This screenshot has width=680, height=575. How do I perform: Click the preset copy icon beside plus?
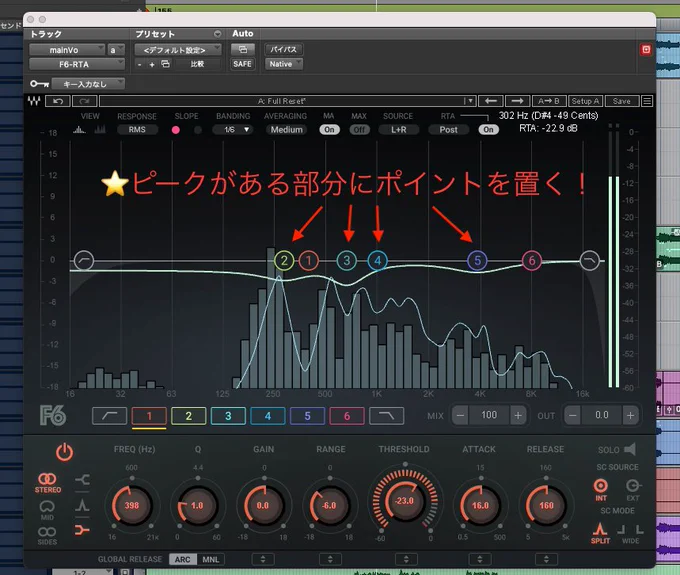click(x=165, y=64)
